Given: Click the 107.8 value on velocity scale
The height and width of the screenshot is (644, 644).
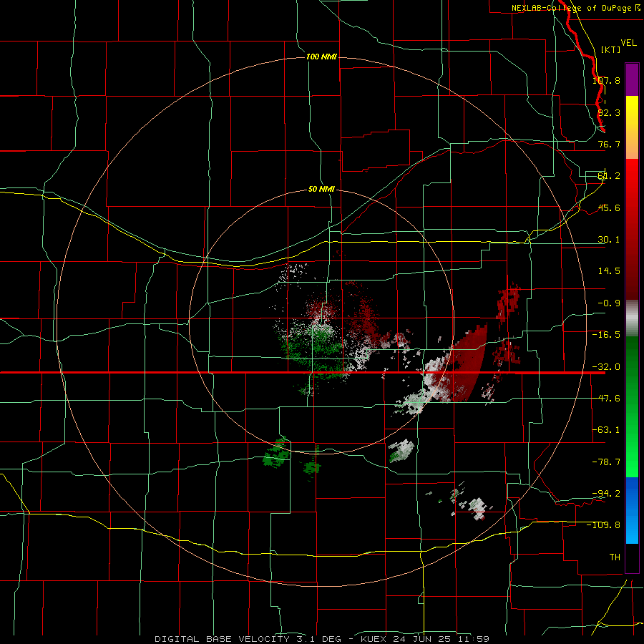Looking at the screenshot, I should coord(606,80).
